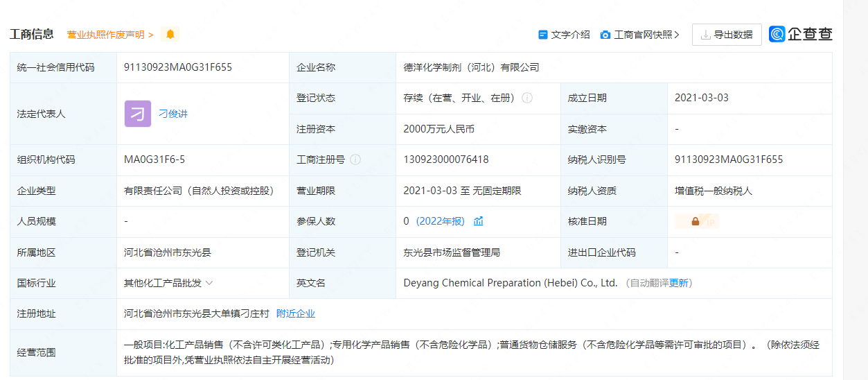Image resolution: width=868 pixels, height=380 pixels.
Task: Click registered address 河北省沧州市东光县大单镇刁庄村
Action: tap(197, 313)
